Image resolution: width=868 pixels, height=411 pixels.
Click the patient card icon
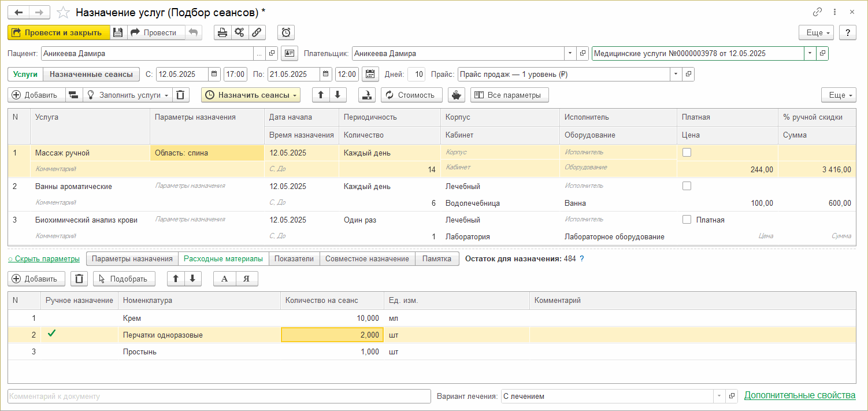[x=289, y=54]
